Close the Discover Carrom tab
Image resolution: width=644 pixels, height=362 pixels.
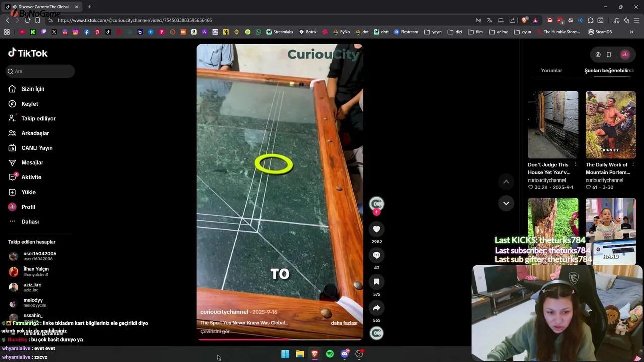77,7
